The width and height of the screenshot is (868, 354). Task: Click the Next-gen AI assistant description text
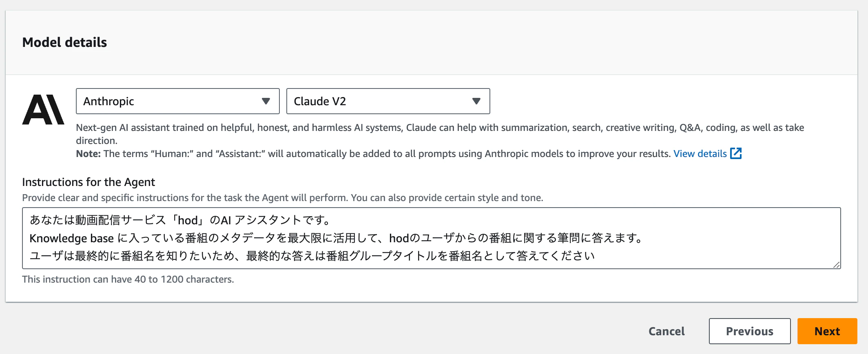[x=440, y=134]
